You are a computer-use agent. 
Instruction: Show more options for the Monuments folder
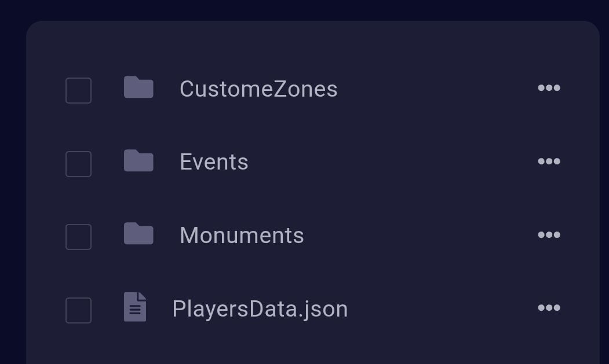(x=549, y=235)
